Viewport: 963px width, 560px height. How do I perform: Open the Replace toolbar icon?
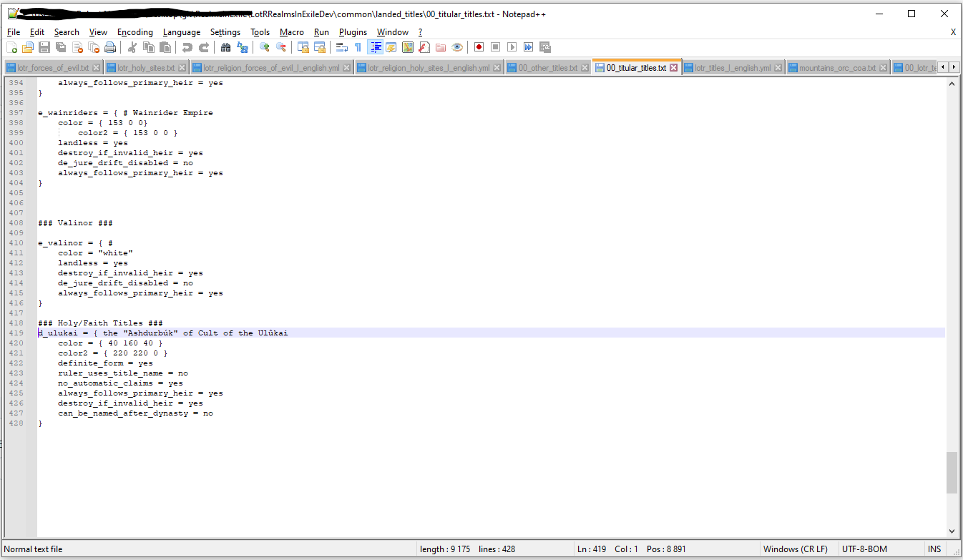(243, 47)
